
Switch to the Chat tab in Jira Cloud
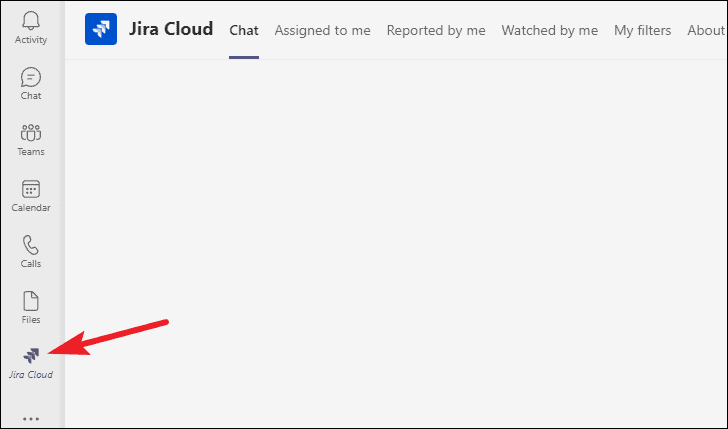(x=244, y=31)
